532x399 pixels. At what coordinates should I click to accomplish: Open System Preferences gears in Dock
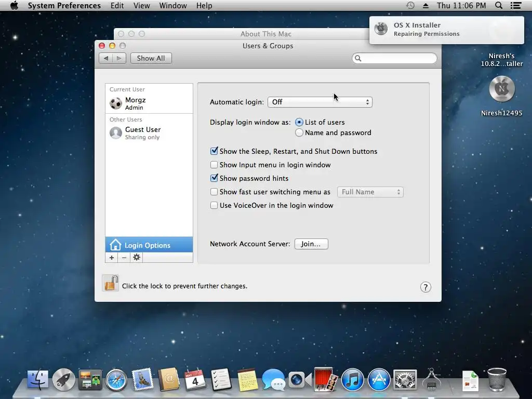(405, 380)
